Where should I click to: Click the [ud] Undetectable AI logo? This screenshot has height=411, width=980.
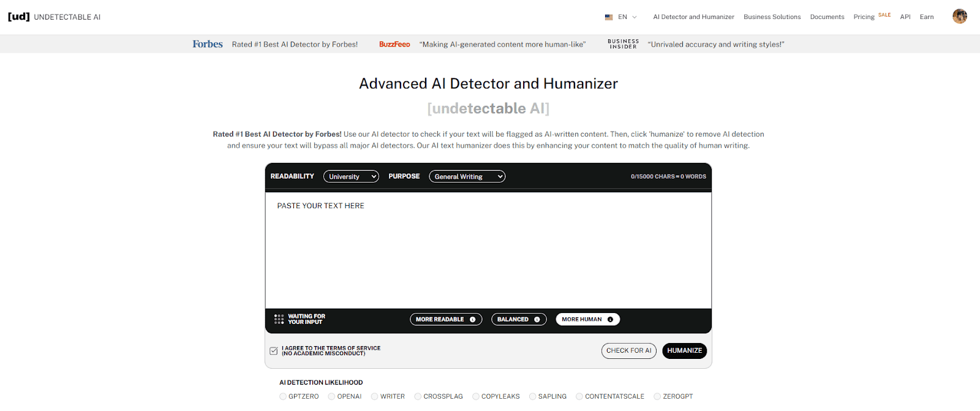click(54, 17)
